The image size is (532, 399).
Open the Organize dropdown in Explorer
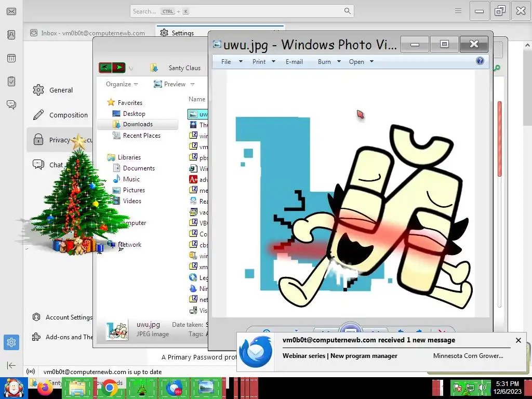click(122, 84)
